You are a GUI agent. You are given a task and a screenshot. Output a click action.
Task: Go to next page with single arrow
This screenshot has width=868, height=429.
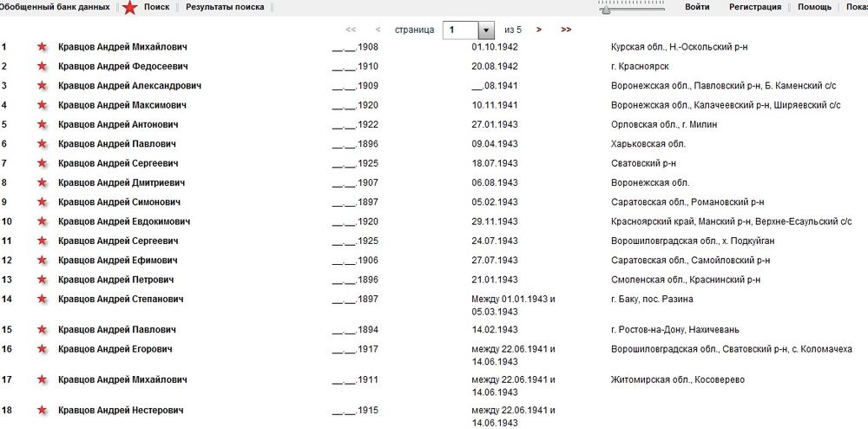539,30
